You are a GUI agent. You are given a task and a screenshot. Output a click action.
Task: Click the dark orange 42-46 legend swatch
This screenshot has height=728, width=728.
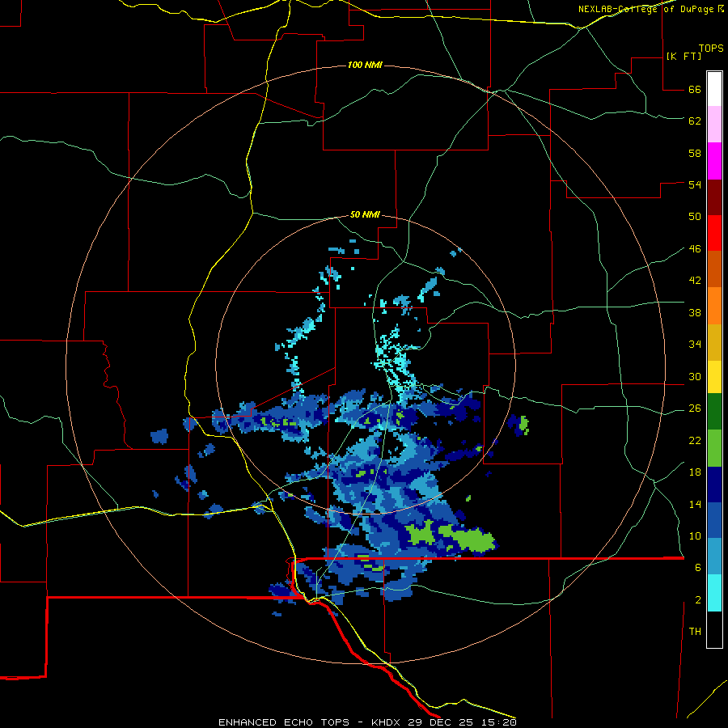point(714,269)
